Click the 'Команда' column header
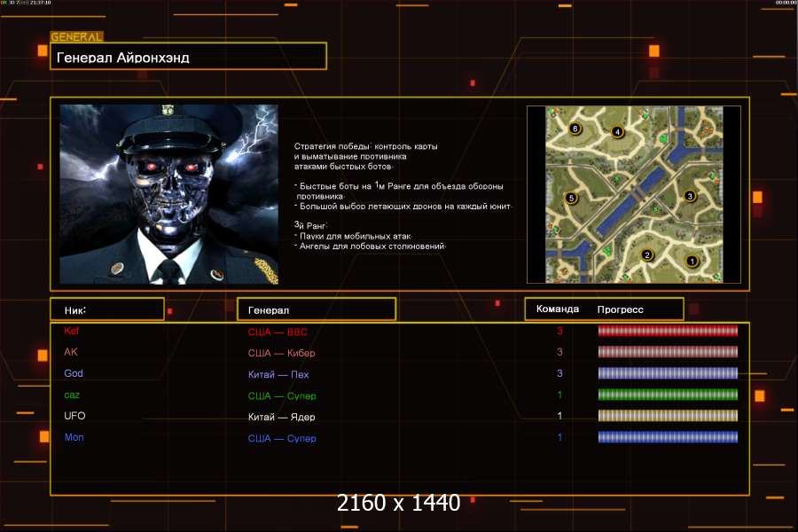The width and height of the screenshot is (798, 532). [x=558, y=309]
